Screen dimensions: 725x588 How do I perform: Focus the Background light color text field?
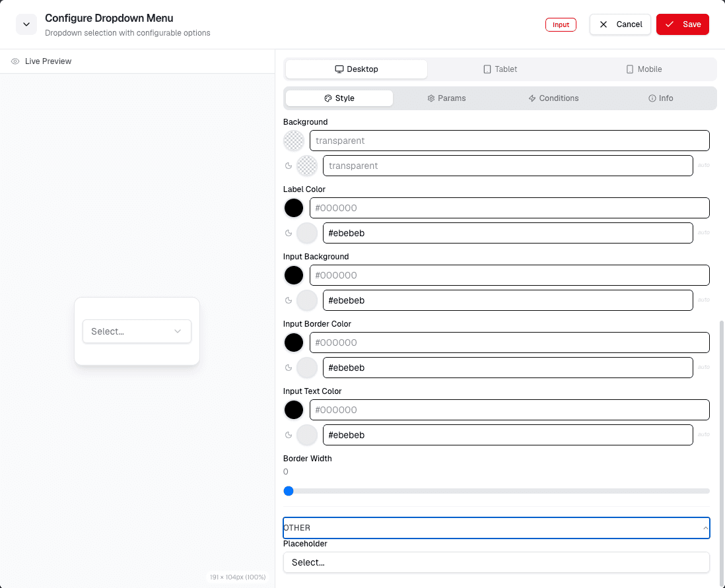[x=510, y=141]
